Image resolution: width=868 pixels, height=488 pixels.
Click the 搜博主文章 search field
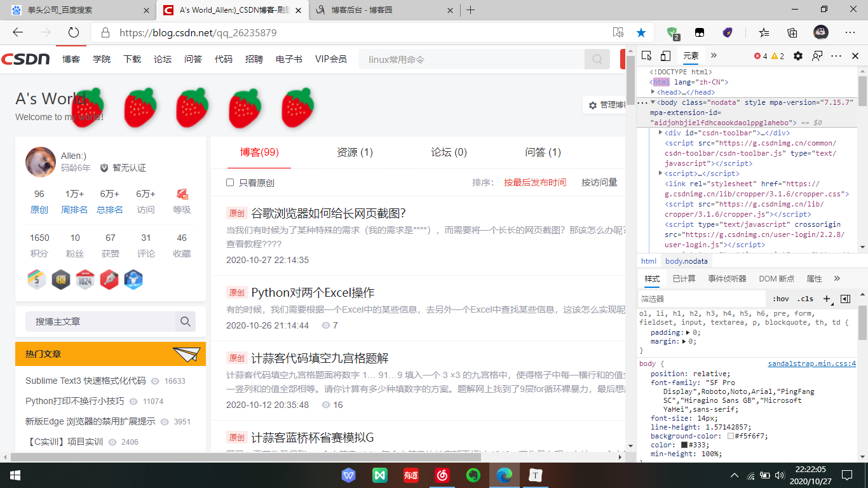click(100, 322)
